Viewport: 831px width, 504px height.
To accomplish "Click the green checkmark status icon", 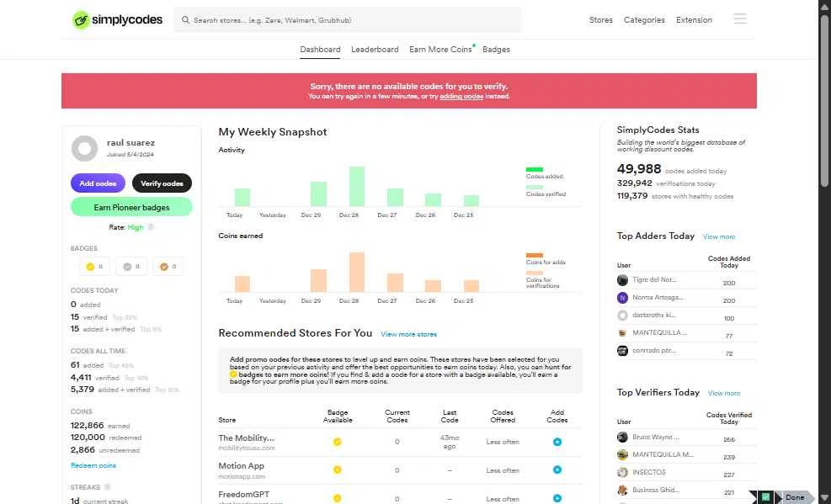I will tap(765, 497).
